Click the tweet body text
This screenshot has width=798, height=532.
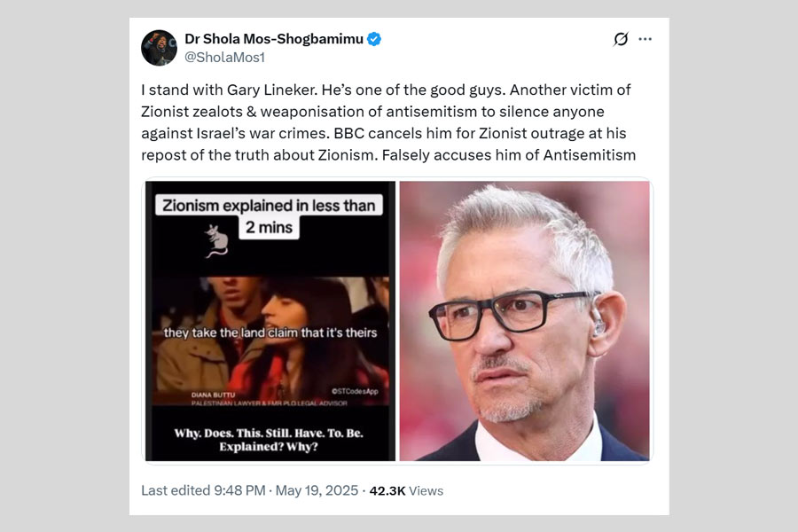(388, 122)
